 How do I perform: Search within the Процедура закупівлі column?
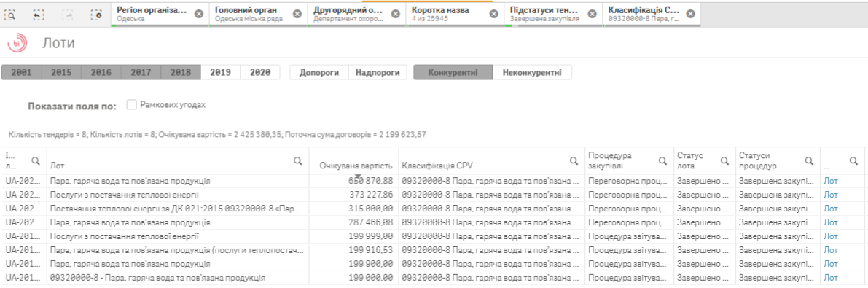click(x=662, y=160)
